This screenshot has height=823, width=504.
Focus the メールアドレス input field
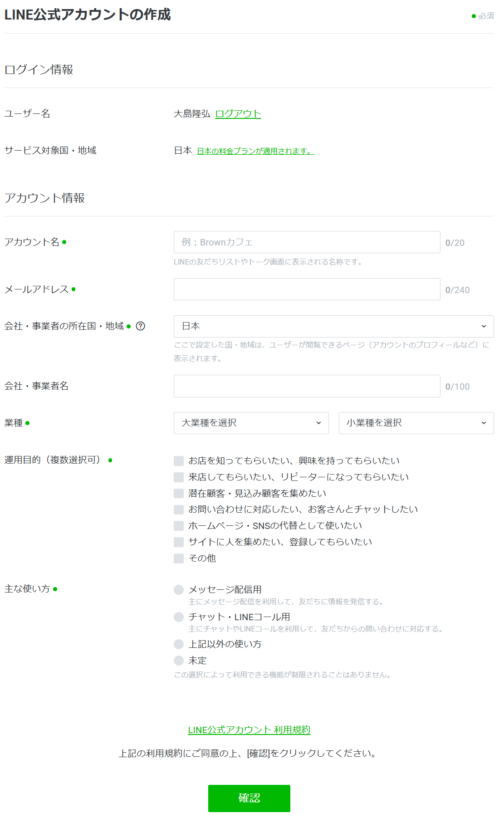307,289
